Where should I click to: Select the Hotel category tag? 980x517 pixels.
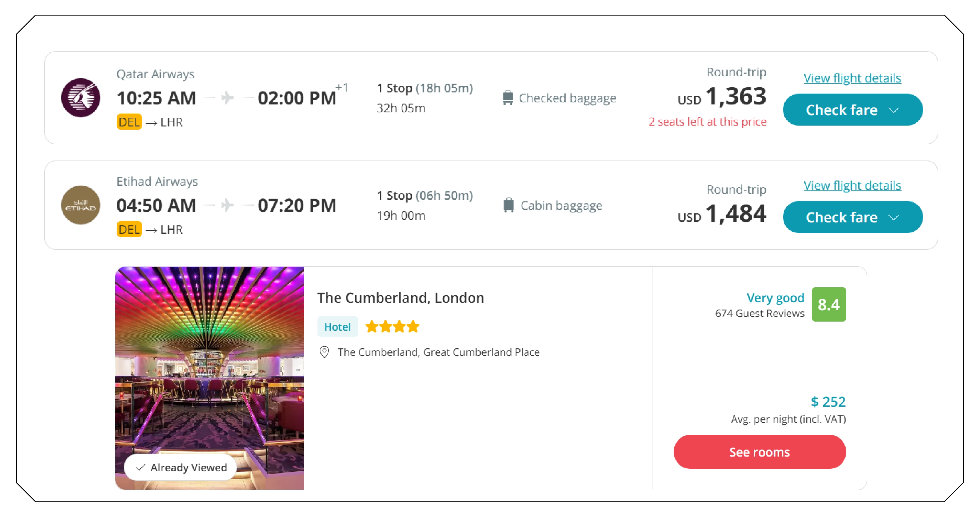tap(337, 326)
